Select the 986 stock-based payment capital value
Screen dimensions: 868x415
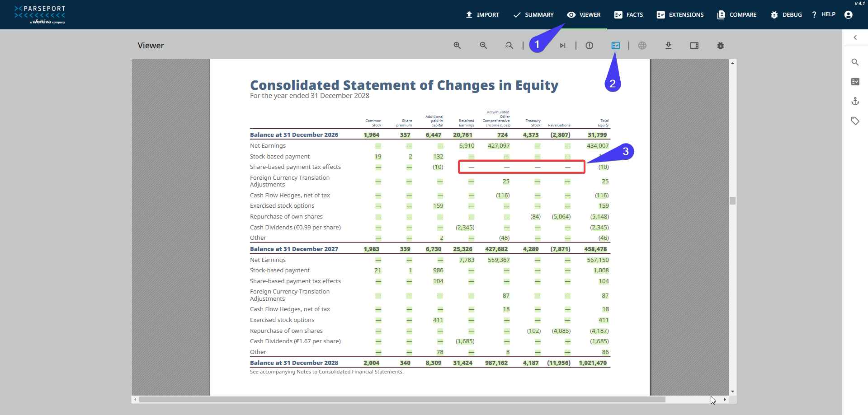[438, 270]
